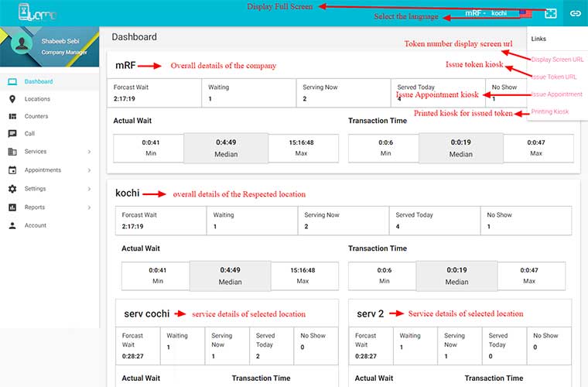This screenshot has width=588, height=387.
Task: Open the Locations menu item
Action: point(50,99)
